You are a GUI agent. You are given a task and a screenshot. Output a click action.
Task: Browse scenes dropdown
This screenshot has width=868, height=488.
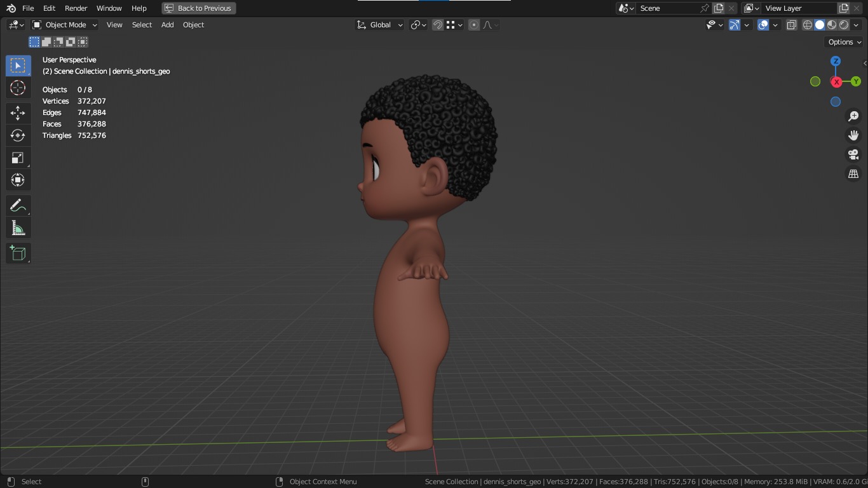pyautogui.click(x=627, y=8)
